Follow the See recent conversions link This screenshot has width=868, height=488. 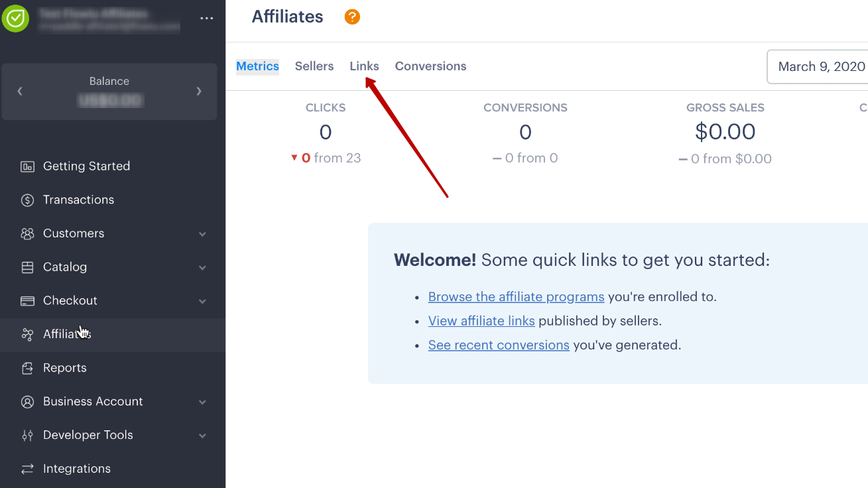tap(499, 345)
